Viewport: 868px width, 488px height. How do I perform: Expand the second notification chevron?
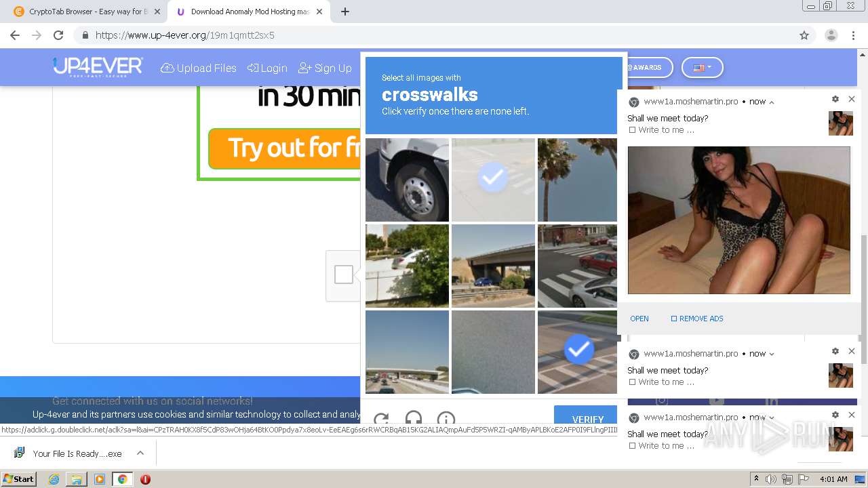pyautogui.click(x=772, y=354)
